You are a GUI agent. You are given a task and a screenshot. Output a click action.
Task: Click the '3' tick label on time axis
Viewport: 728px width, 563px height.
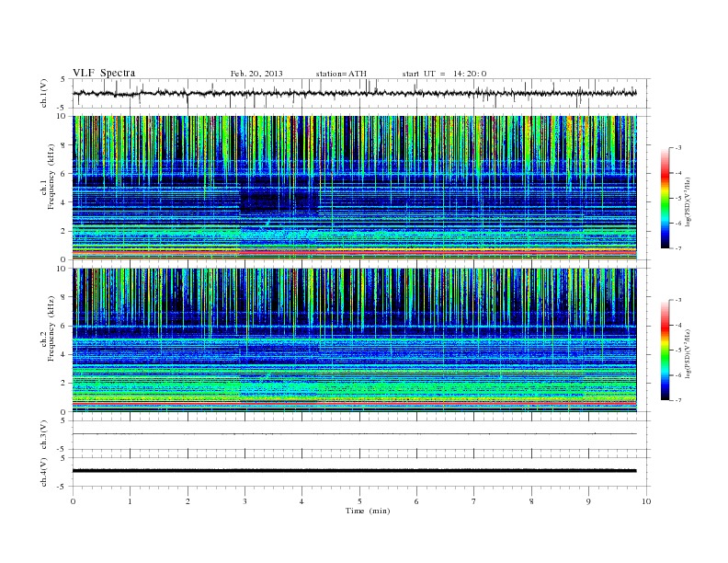tap(245, 501)
